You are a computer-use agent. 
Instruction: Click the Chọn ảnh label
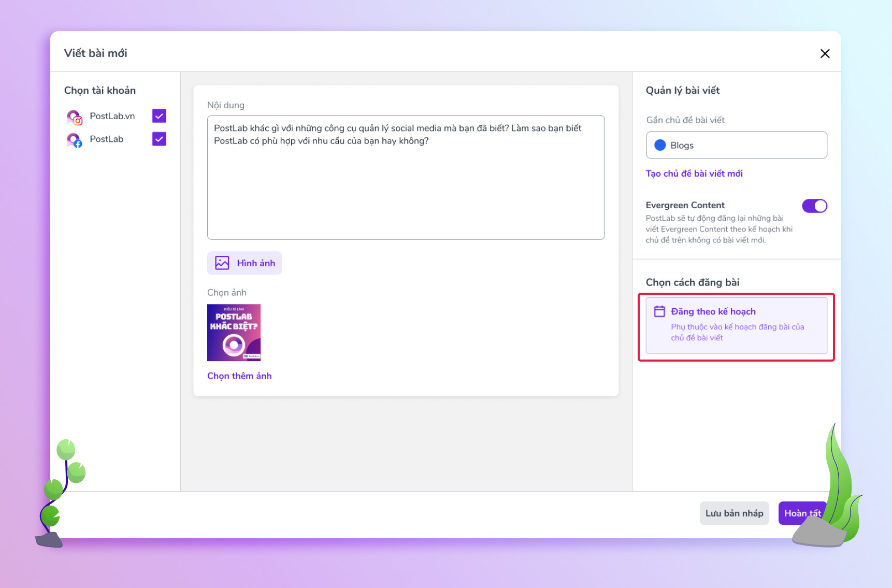(227, 293)
